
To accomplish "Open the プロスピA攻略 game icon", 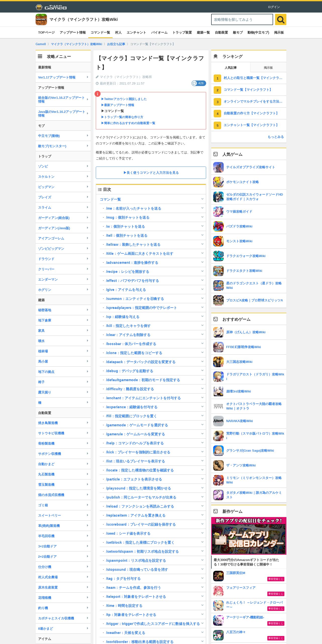I will click(x=218, y=300).
